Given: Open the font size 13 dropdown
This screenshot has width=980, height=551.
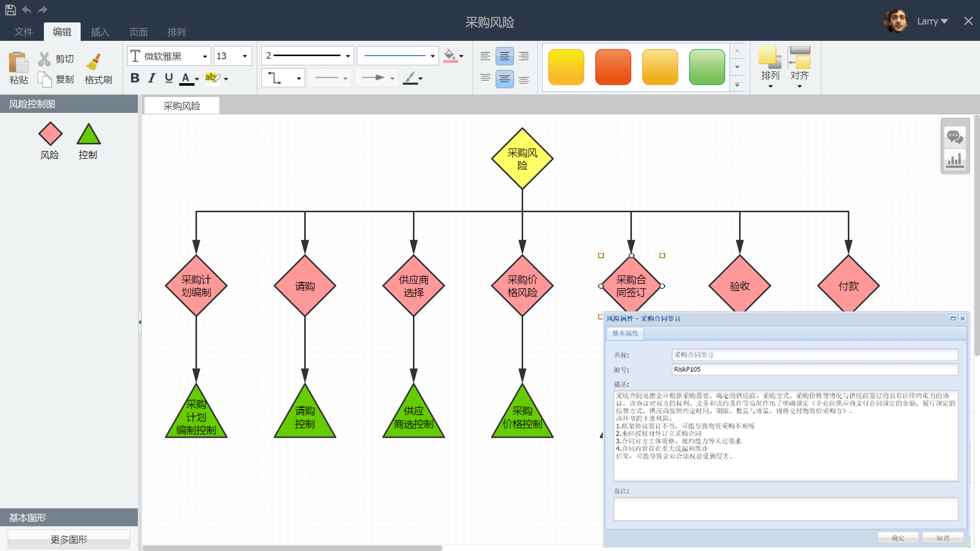Looking at the screenshot, I should coord(244,56).
